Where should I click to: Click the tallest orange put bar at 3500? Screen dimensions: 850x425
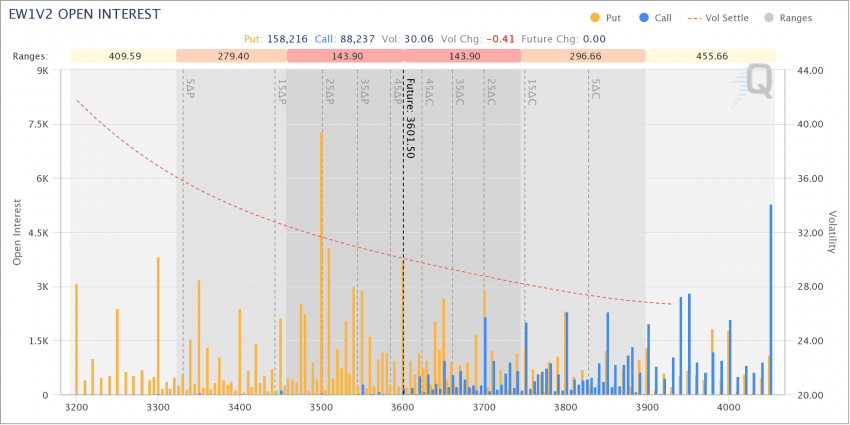coord(321,260)
